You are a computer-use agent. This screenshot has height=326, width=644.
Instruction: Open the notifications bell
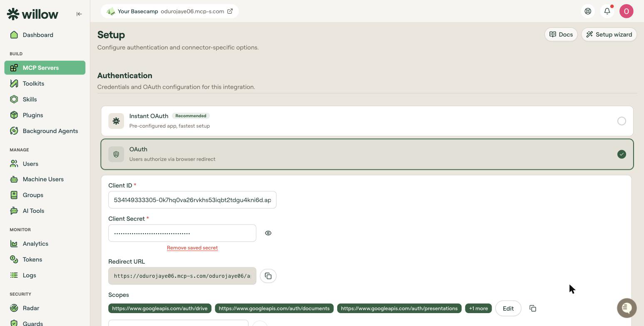point(607,11)
